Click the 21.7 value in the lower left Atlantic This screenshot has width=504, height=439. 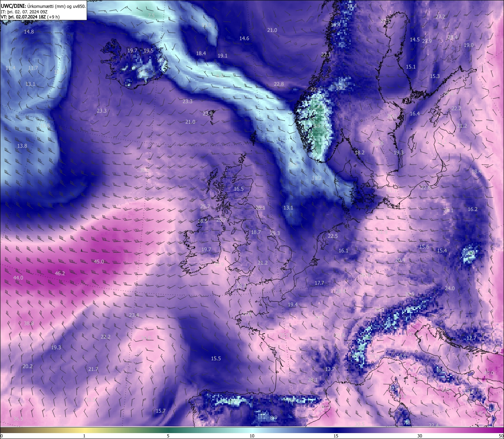click(93, 369)
